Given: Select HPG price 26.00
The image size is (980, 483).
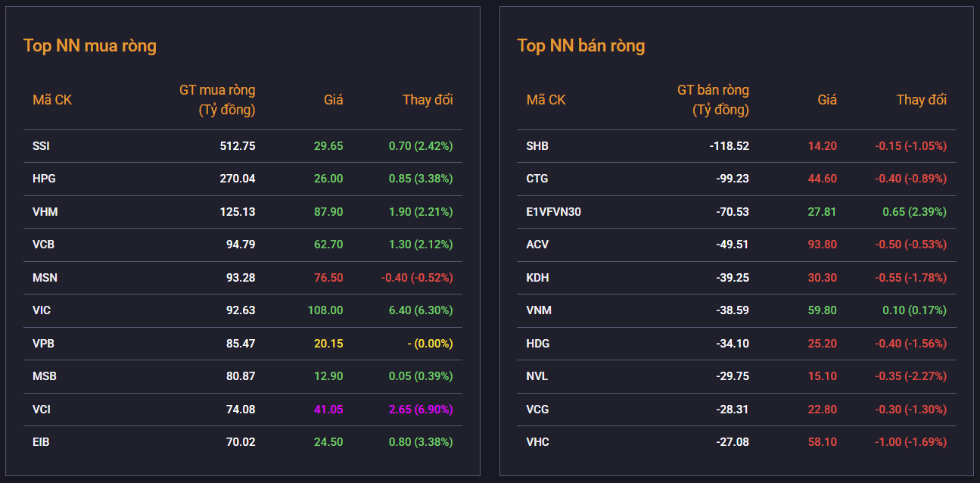Looking at the screenshot, I should 329,179.
